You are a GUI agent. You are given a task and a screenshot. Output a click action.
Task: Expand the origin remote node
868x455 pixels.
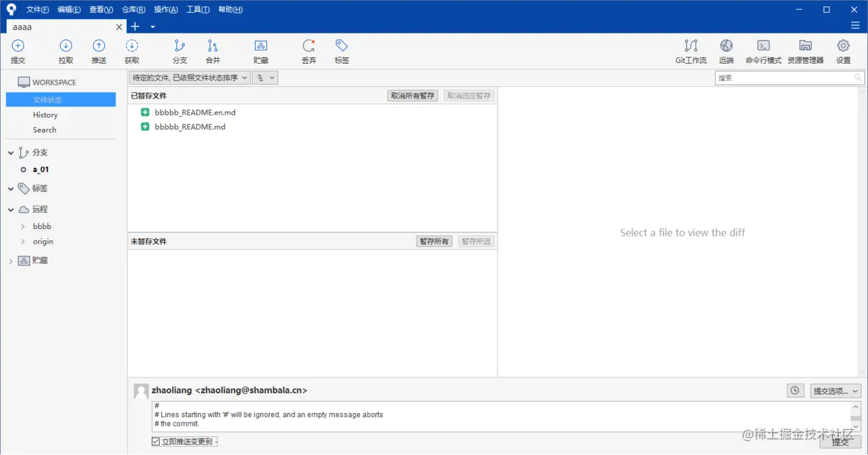point(23,241)
